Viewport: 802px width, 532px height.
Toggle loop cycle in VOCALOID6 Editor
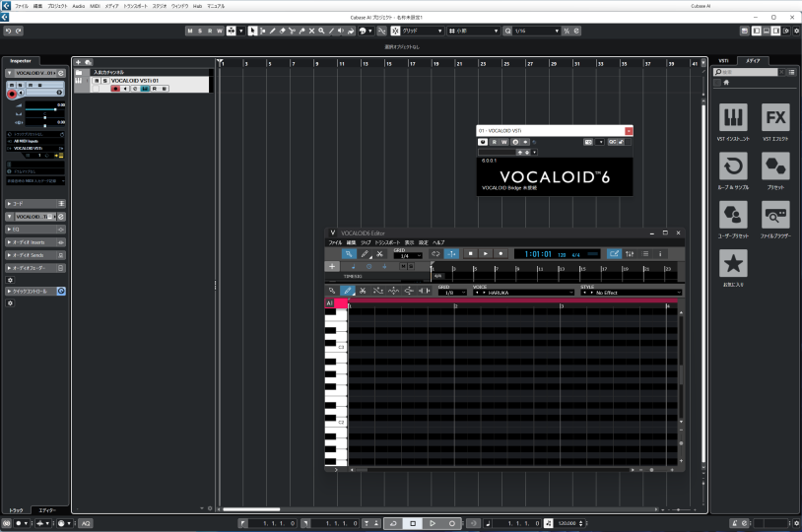pyautogui.click(x=435, y=254)
